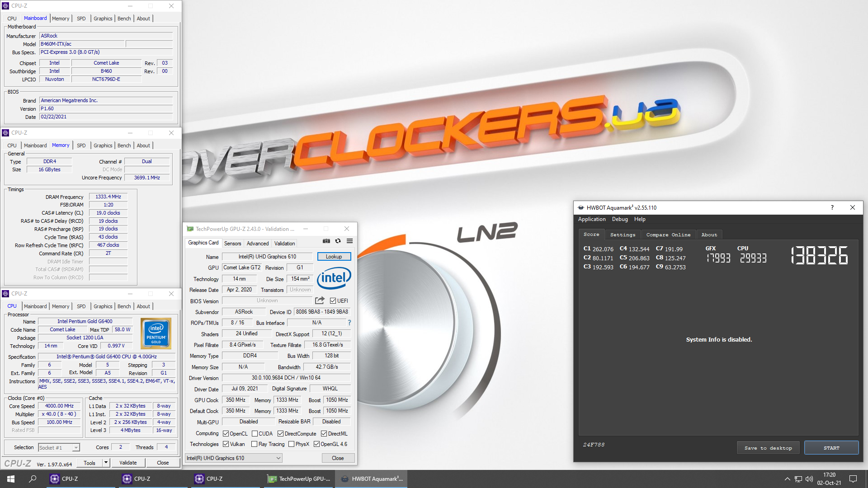Click the DRAM Frequency value 1333.4 MHz
The width and height of the screenshot is (868, 488).
point(108,197)
